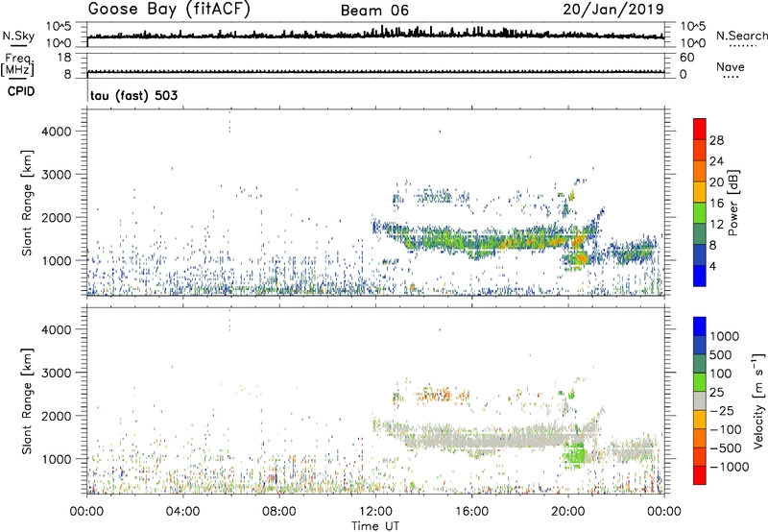This screenshot has height=532, width=768.
Task: Pick velocity segment between 500 and 1000
Action: click(700, 345)
